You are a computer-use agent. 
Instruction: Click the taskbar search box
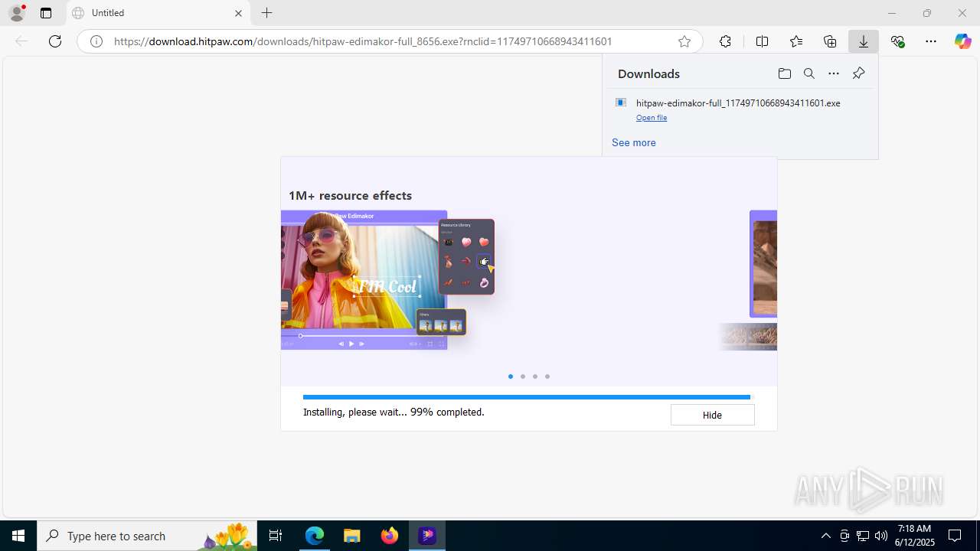(x=147, y=536)
